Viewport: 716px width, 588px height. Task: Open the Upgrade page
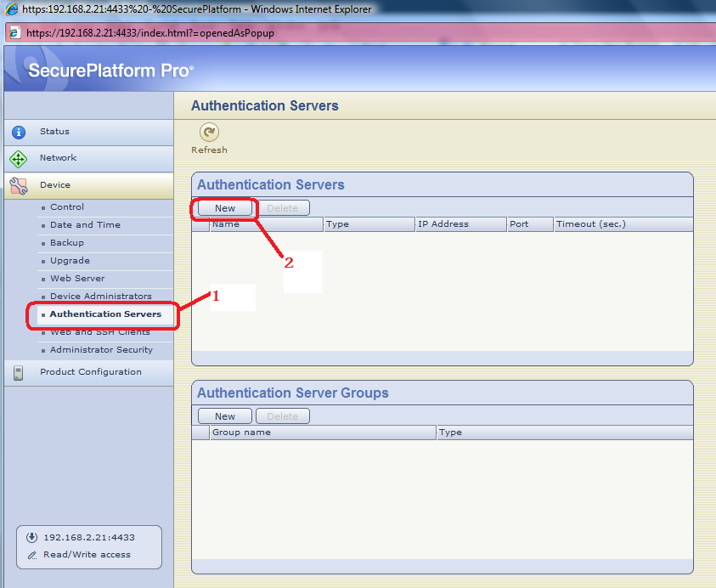[x=70, y=260]
